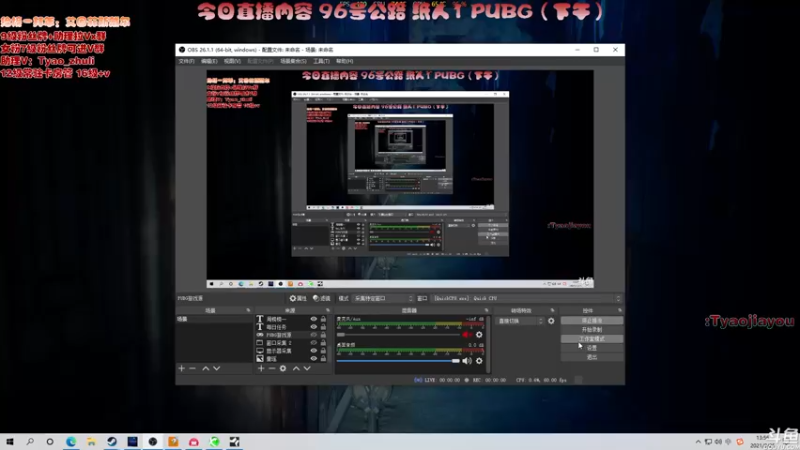Open 设置 settings button in 控件
This screenshot has width=800, height=450.
coord(592,348)
